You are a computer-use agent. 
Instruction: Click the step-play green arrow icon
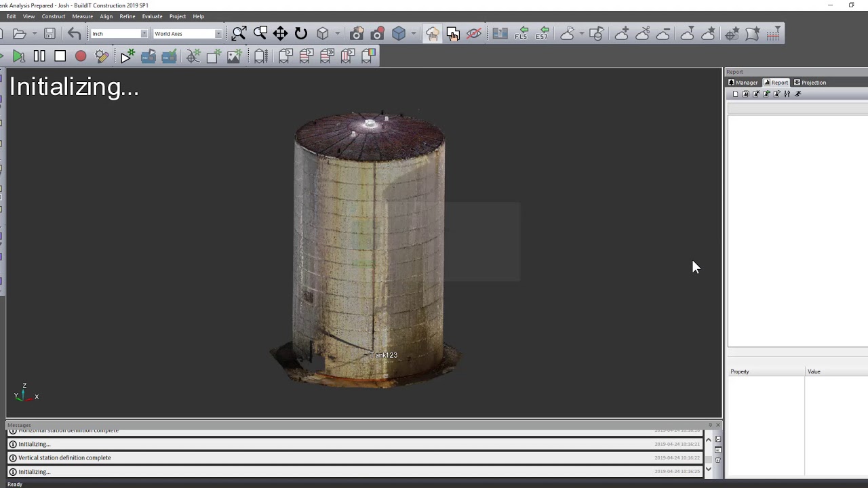click(18, 56)
